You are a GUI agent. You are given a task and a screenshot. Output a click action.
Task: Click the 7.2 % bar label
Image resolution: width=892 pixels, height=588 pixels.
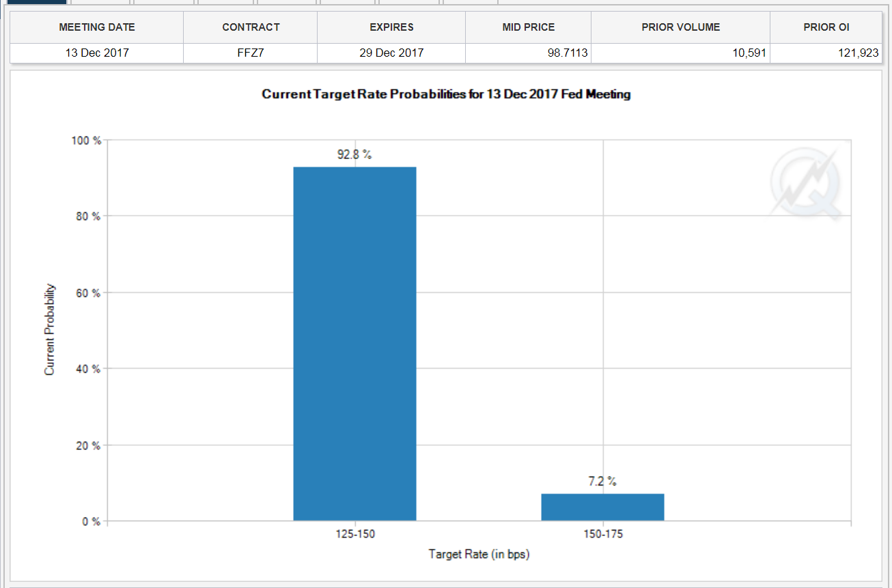pyautogui.click(x=602, y=481)
